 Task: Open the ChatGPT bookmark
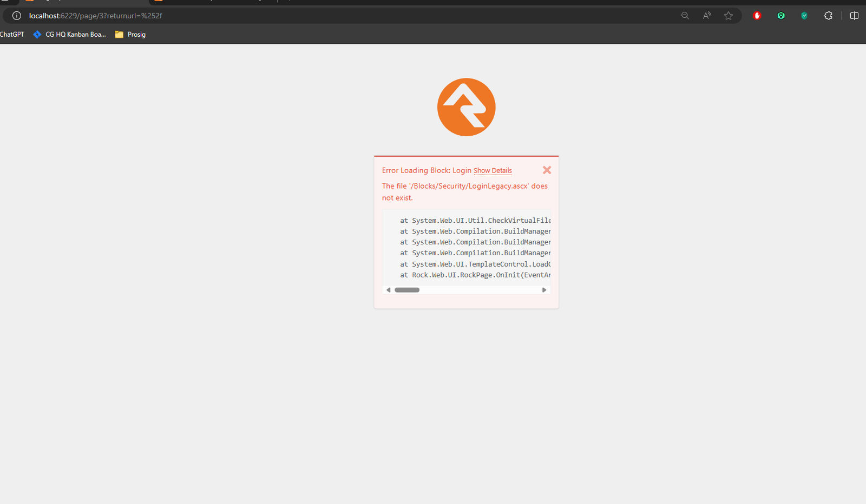12,35
